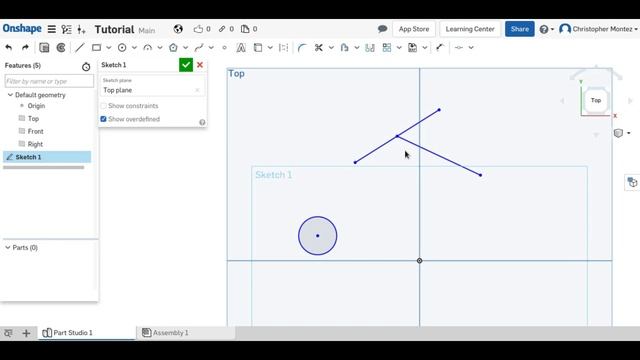
Task: Click the spiral icon beside the Line tool
Action: 61,48
